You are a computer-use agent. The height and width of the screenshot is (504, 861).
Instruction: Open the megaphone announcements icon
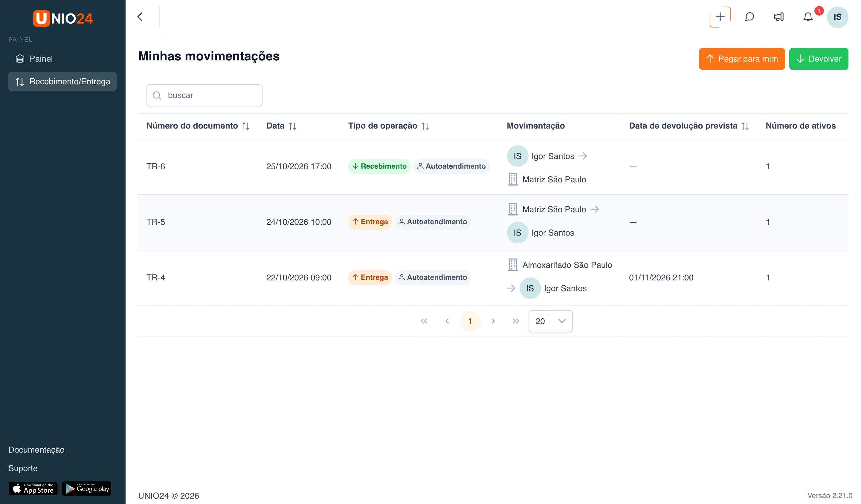tap(779, 17)
